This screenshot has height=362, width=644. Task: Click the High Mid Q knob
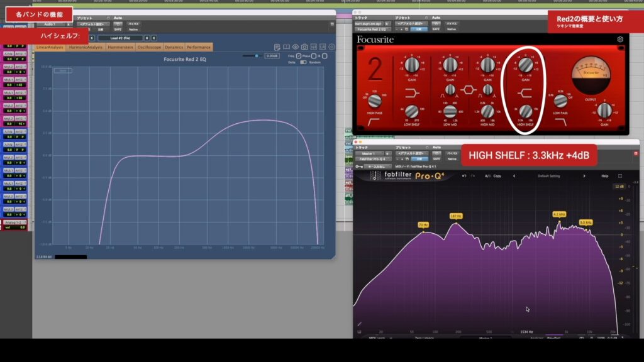pyautogui.click(x=487, y=89)
